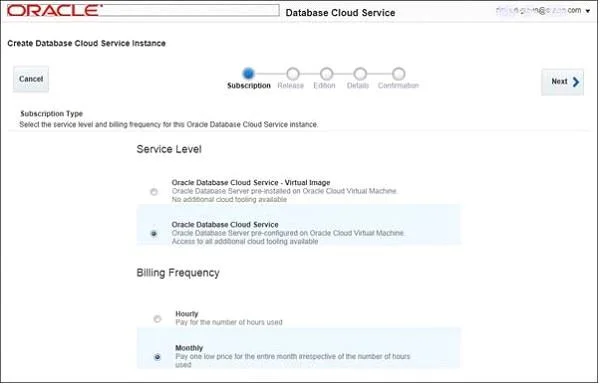Click the Next button
The image size is (600, 385).
[562, 82]
